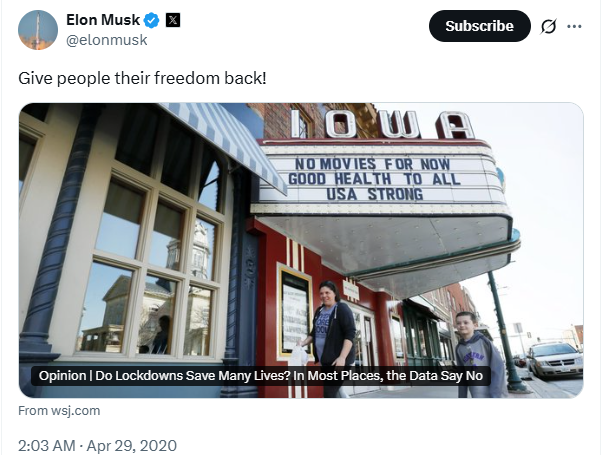608x455 pixels.
Task: Click the 'From wsj.com' source link
Action: [59, 410]
